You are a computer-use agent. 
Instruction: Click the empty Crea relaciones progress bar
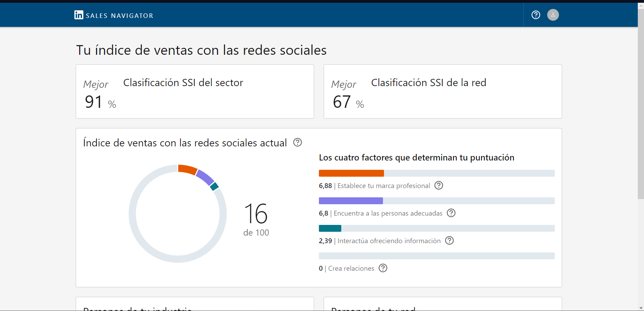437,256
